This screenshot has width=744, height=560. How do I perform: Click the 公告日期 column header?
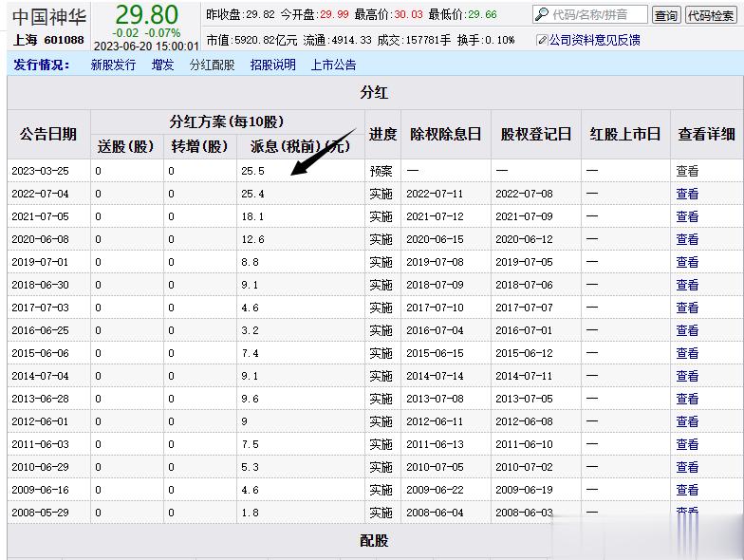48,135
